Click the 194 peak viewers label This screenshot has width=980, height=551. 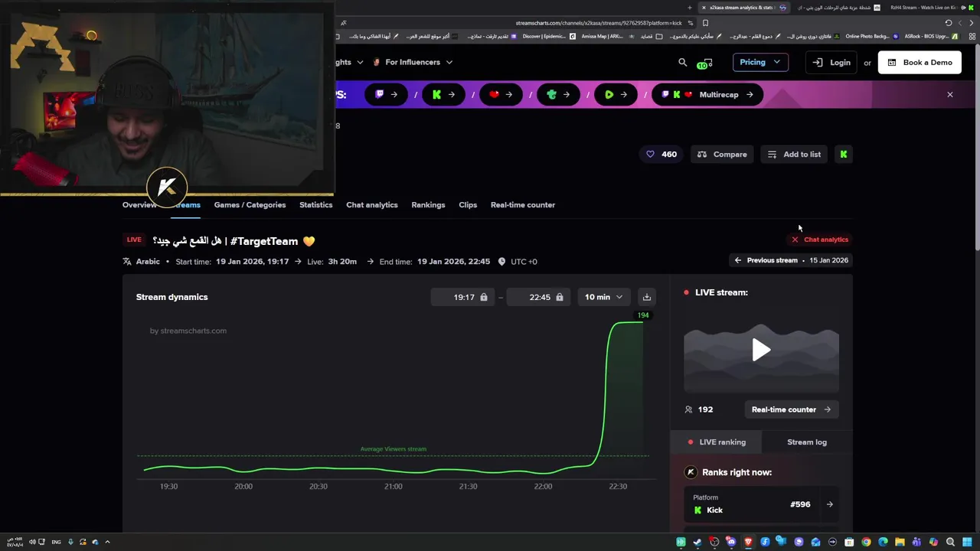coord(643,315)
